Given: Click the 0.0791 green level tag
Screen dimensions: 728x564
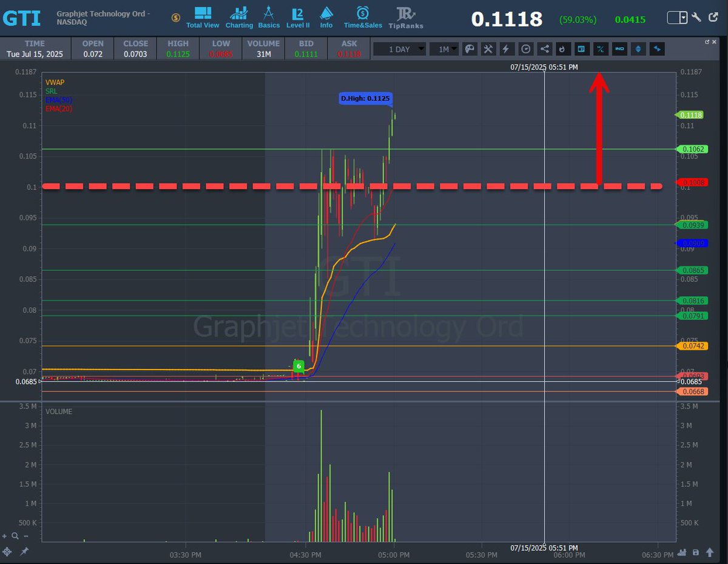Looking at the screenshot, I should click(692, 316).
